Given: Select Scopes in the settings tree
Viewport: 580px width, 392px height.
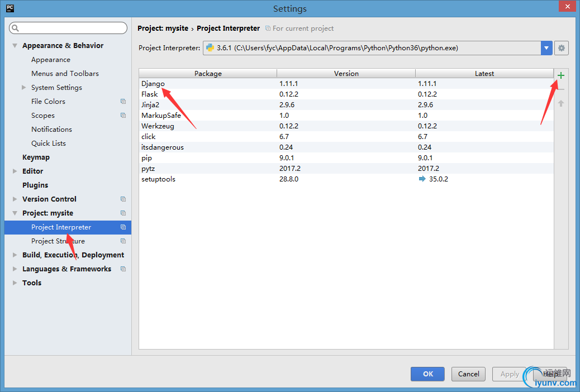Looking at the screenshot, I should tap(43, 116).
